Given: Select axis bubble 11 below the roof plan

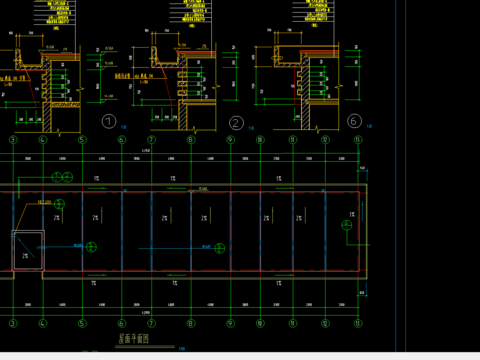Looking at the screenshot, I should pos(293,323).
